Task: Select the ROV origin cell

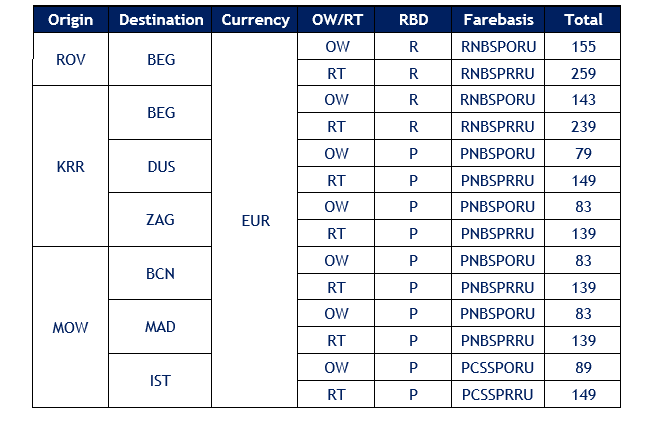Action: pyautogui.click(x=71, y=59)
